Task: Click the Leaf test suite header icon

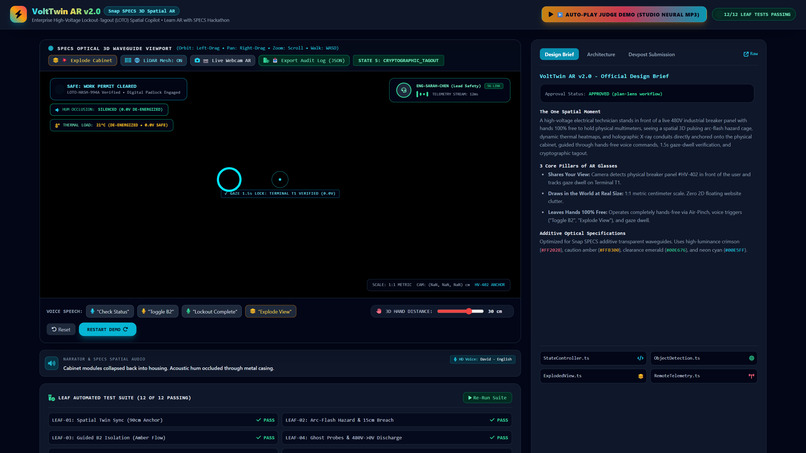Action: [x=51, y=397]
